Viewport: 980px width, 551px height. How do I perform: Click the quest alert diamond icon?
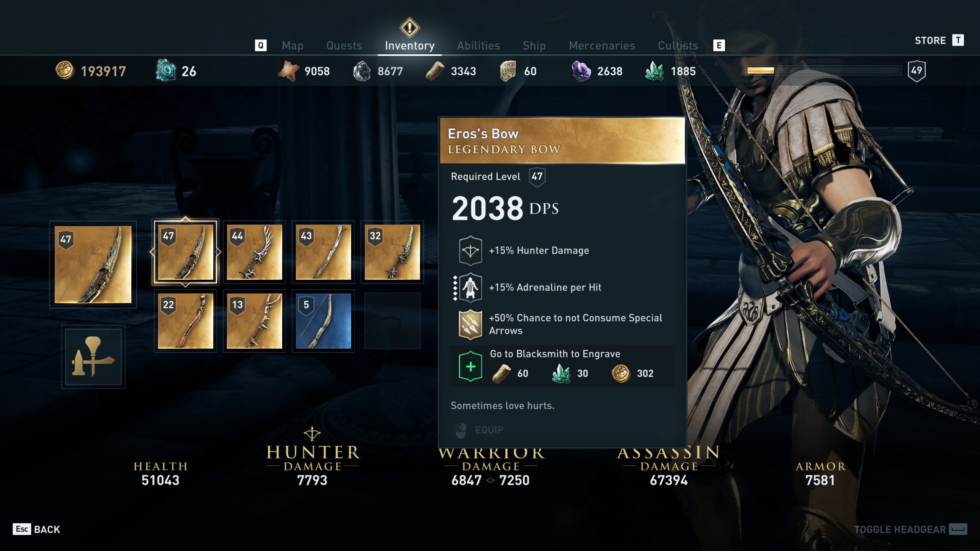(x=410, y=28)
